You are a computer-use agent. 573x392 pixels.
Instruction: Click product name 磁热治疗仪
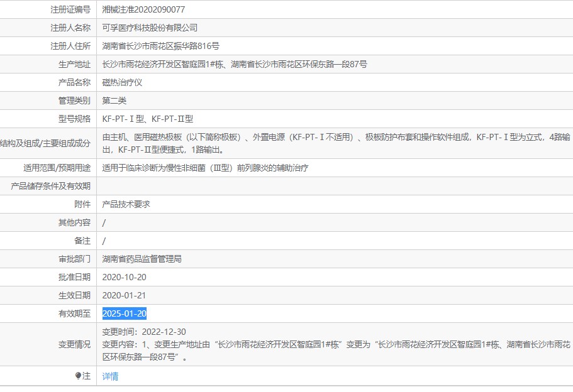(x=122, y=82)
